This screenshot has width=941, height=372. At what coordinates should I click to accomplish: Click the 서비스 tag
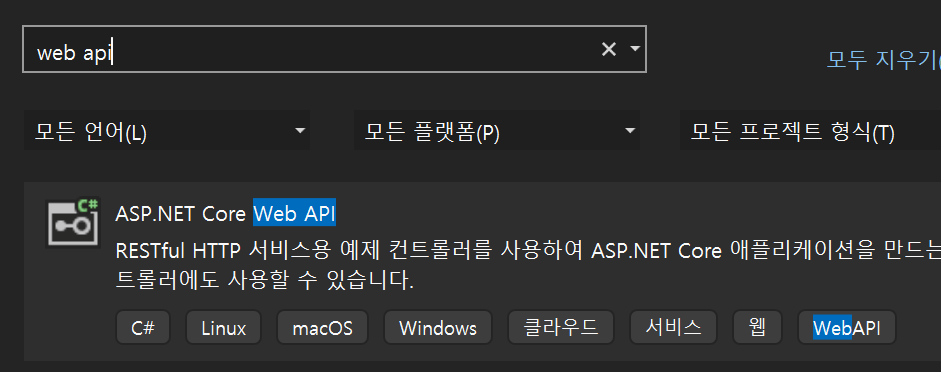click(673, 328)
